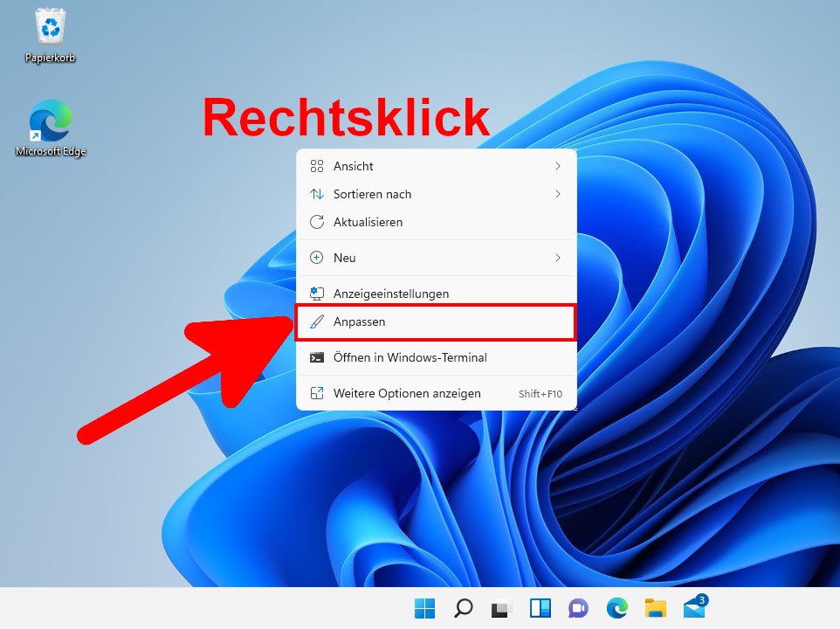This screenshot has height=629, width=840.
Task: Open Mail showing 3 unread notifications
Action: pos(694,608)
